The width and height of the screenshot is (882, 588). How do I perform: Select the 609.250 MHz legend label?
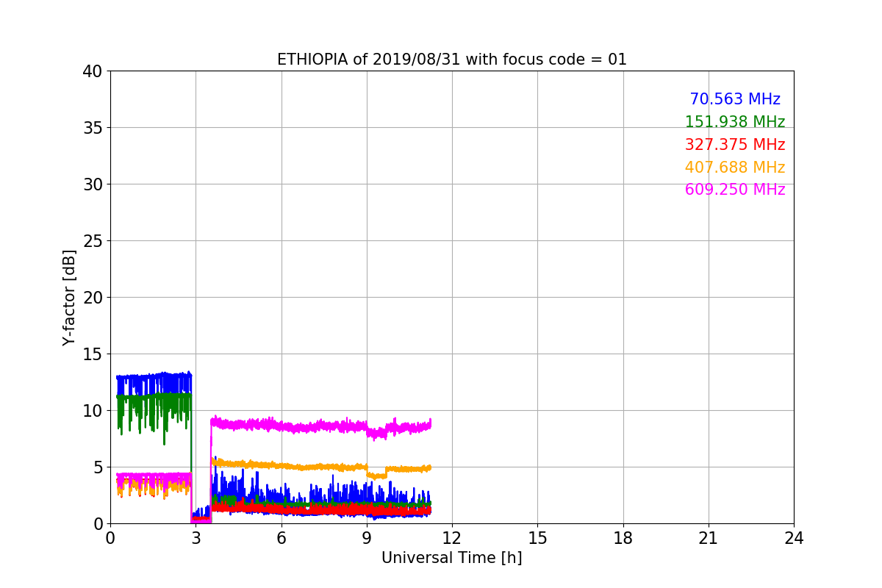click(735, 190)
